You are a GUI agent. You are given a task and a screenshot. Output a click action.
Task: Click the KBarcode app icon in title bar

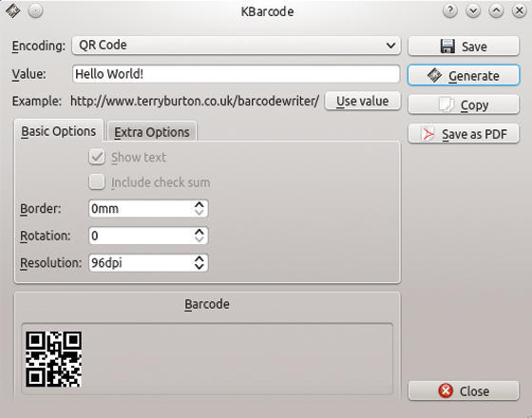13,10
